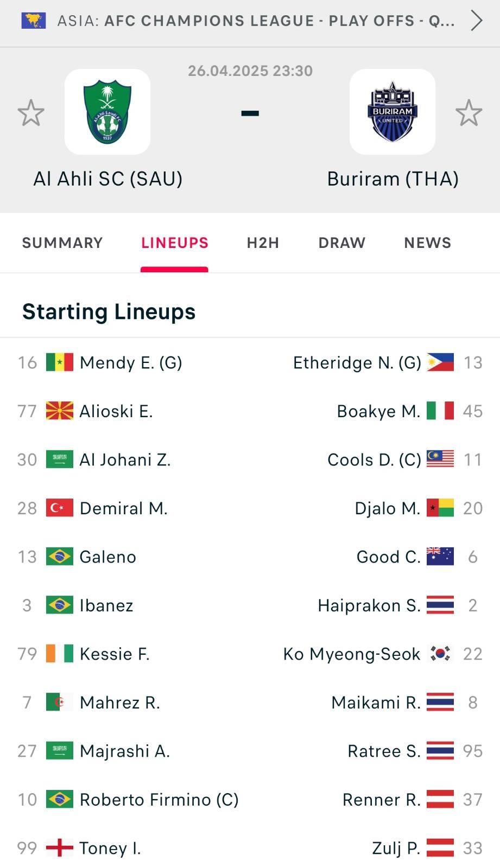Tap England flag next to Toney
The image size is (500, 868).
click(60, 848)
